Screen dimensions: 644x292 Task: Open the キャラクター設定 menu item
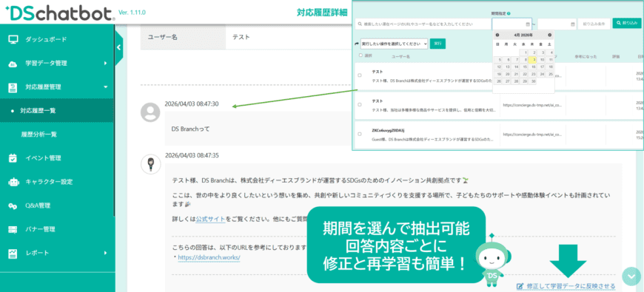pos(57,182)
